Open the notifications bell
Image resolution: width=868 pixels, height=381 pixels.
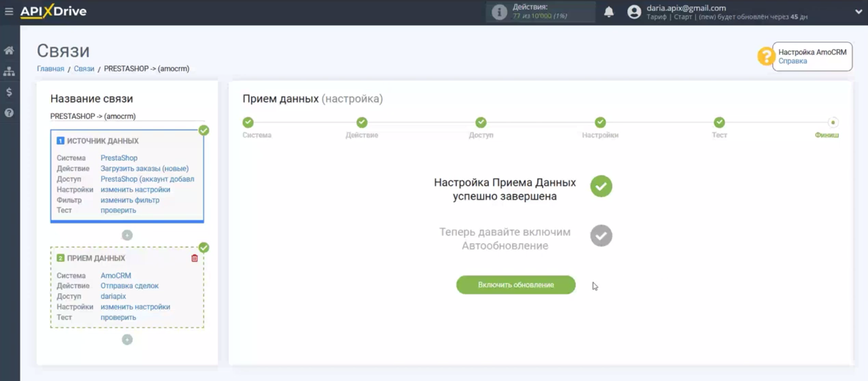point(609,12)
